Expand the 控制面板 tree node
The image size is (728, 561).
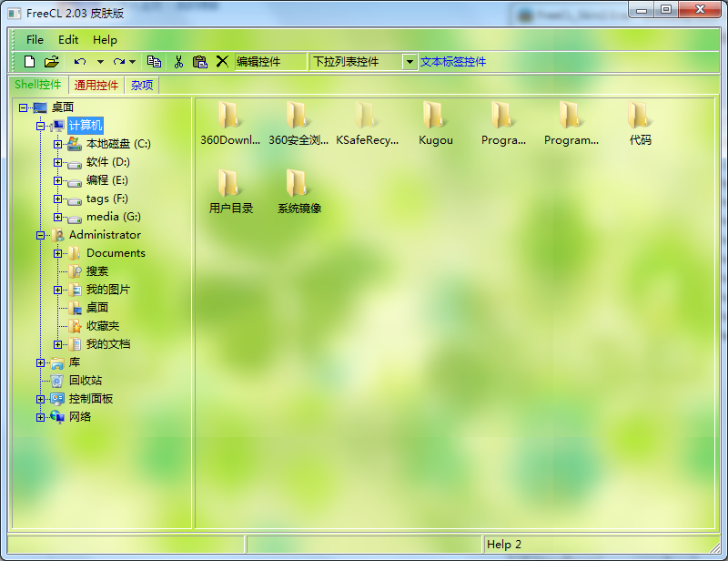pyautogui.click(x=40, y=399)
